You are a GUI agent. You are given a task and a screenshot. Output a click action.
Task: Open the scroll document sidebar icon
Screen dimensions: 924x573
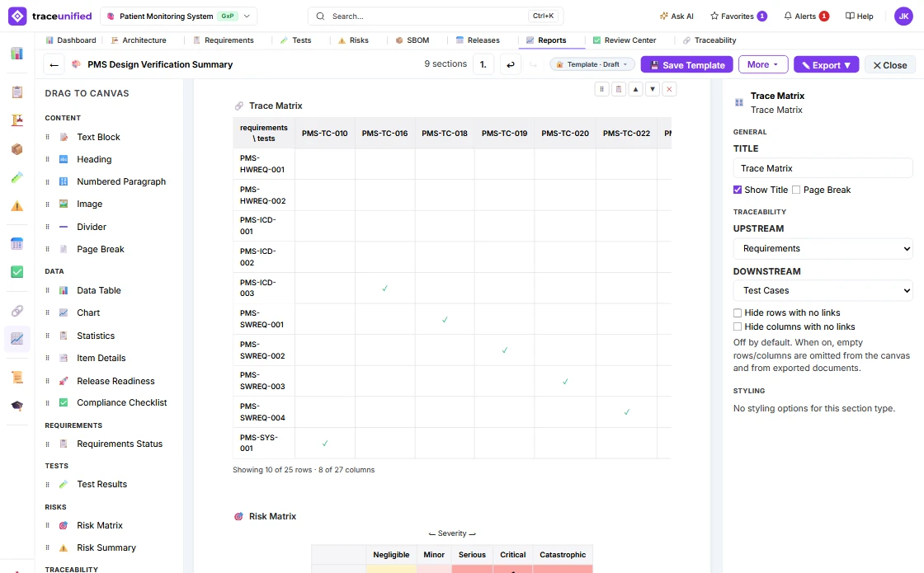click(17, 378)
